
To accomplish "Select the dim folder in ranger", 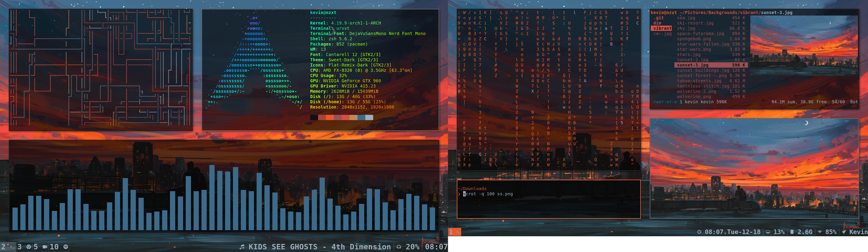I will coord(657,23).
